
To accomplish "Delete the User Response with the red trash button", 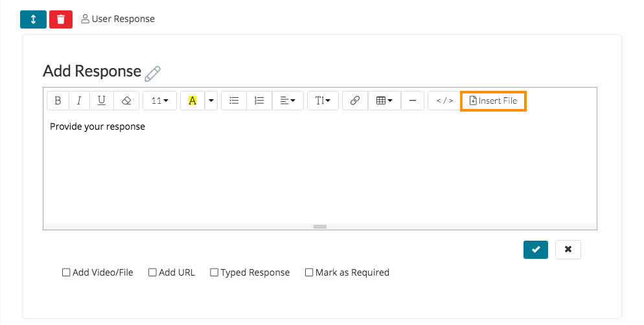I will pyautogui.click(x=61, y=19).
